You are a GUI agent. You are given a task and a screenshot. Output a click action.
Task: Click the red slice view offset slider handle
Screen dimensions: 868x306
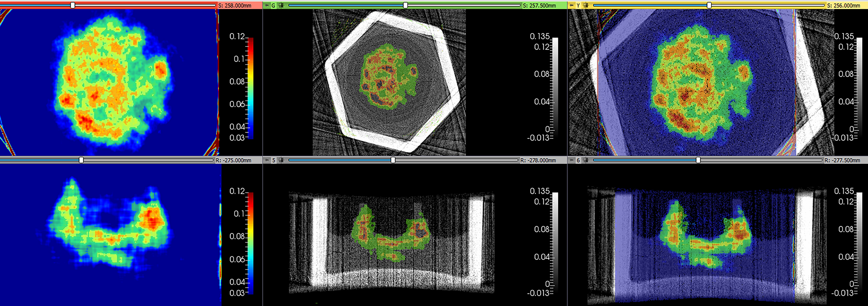pyautogui.click(x=73, y=5)
